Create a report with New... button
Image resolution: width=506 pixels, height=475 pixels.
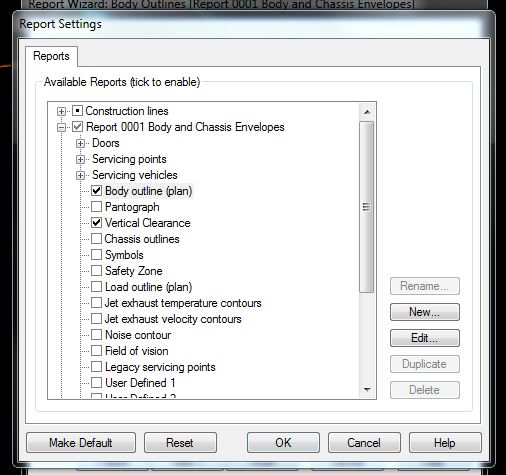point(425,312)
